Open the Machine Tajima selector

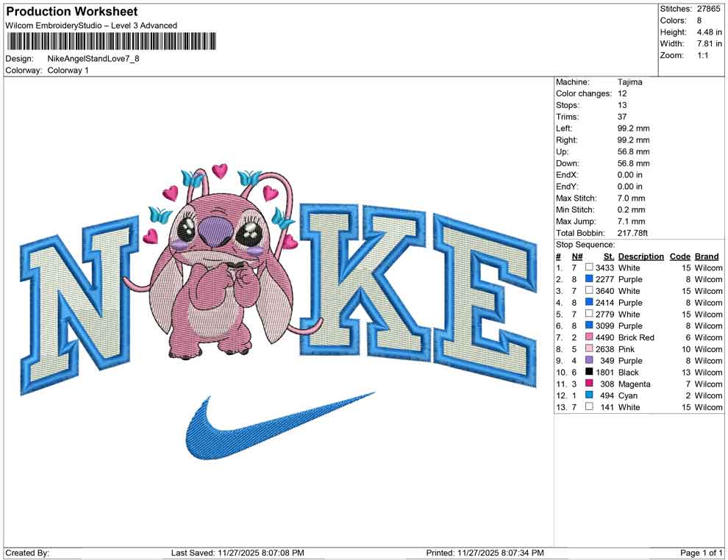[630, 82]
